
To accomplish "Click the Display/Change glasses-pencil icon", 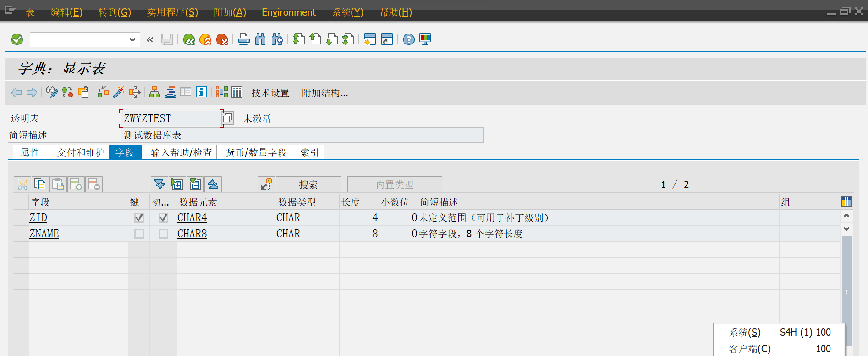I will pos(52,92).
